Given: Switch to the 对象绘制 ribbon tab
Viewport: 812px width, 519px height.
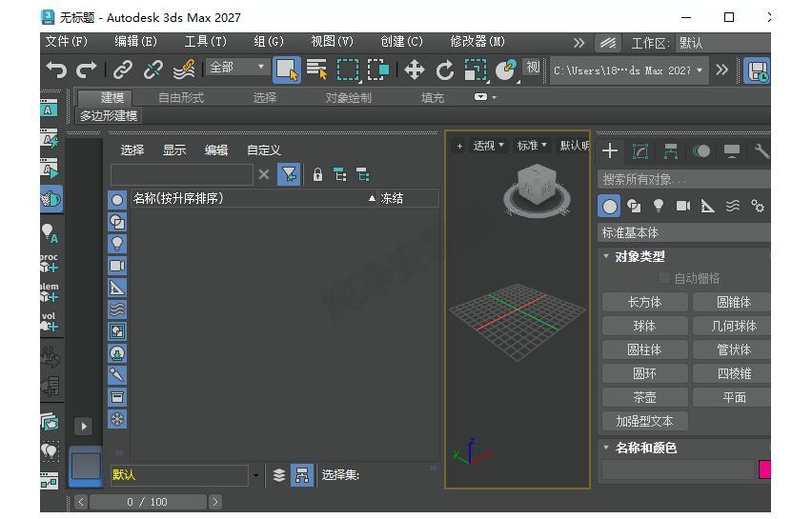Looking at the screenshot, I should click(x=348, y=97).
